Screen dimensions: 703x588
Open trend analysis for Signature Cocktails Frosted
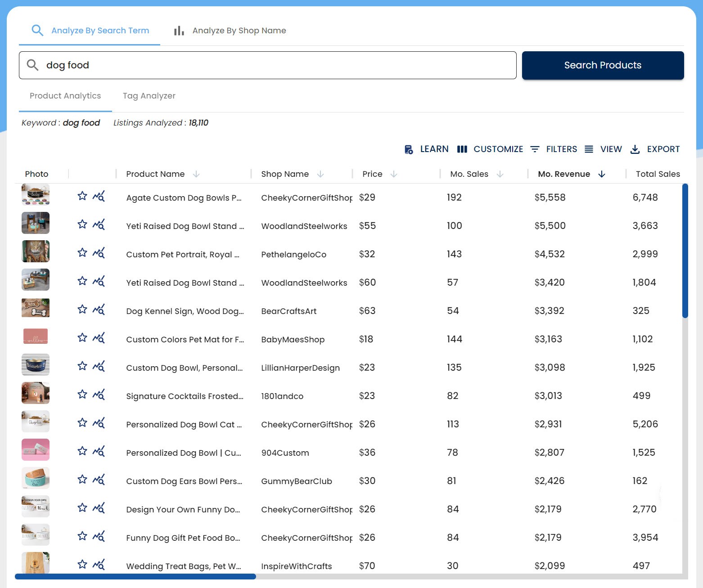click(x=99, y=395)
